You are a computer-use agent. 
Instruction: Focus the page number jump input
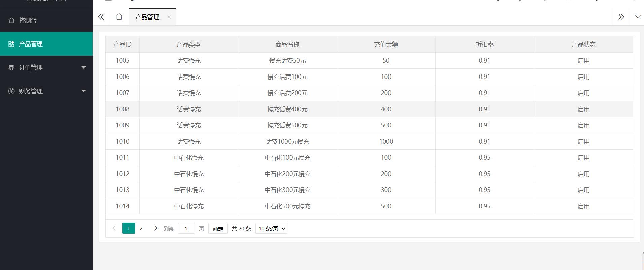click(x=187, y=228)
